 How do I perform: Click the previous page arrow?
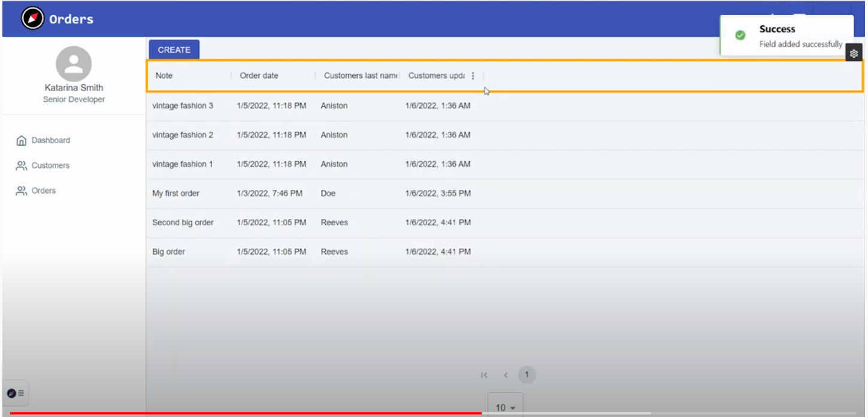pyautogui.click(x=506, y=375)
